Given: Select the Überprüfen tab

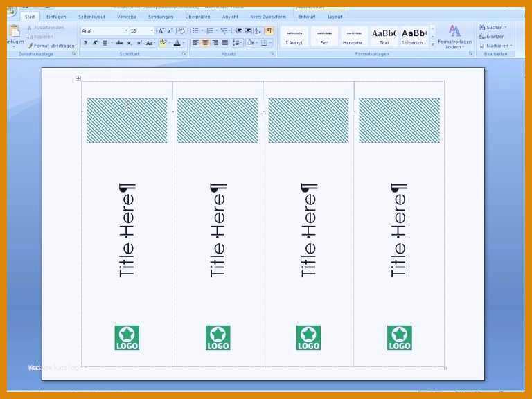Looking at the screenshot, I should click(197, 17).
